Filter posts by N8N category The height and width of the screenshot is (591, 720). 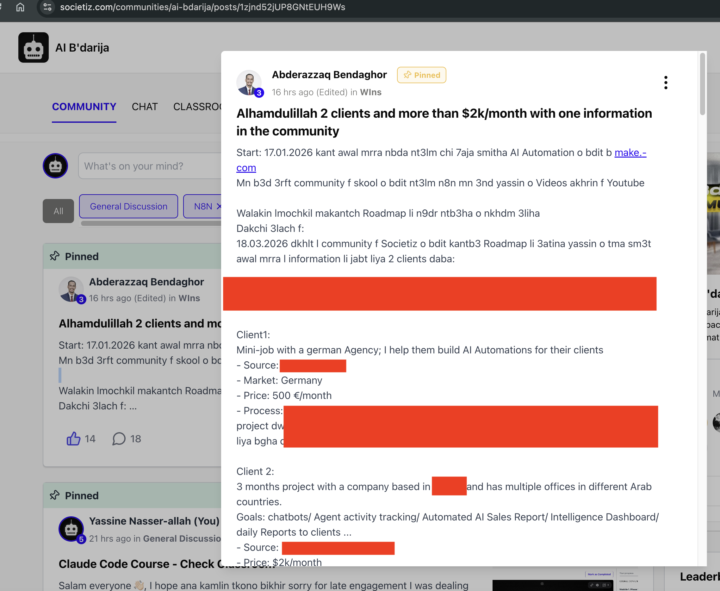[x=202, y=206]
